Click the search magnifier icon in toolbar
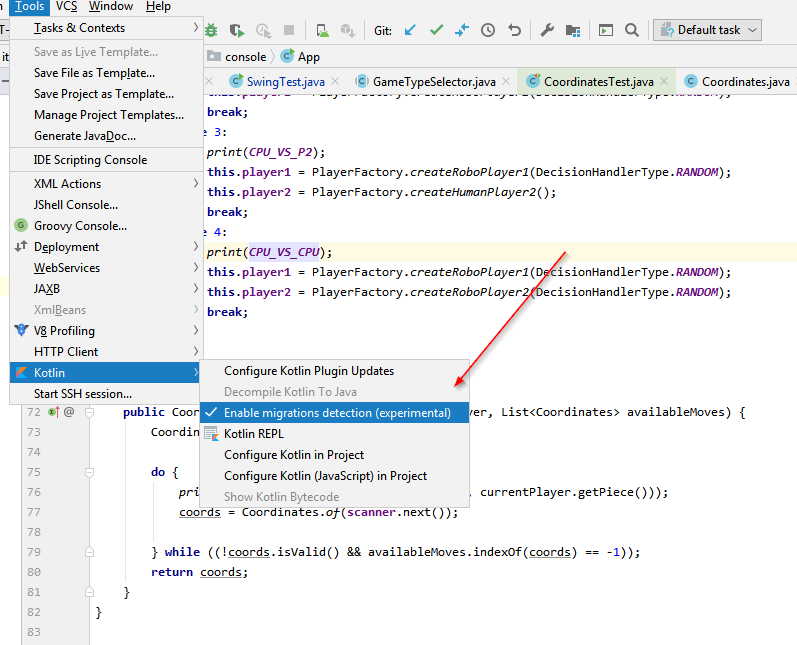The image size is (797, 645). [632, 30]
